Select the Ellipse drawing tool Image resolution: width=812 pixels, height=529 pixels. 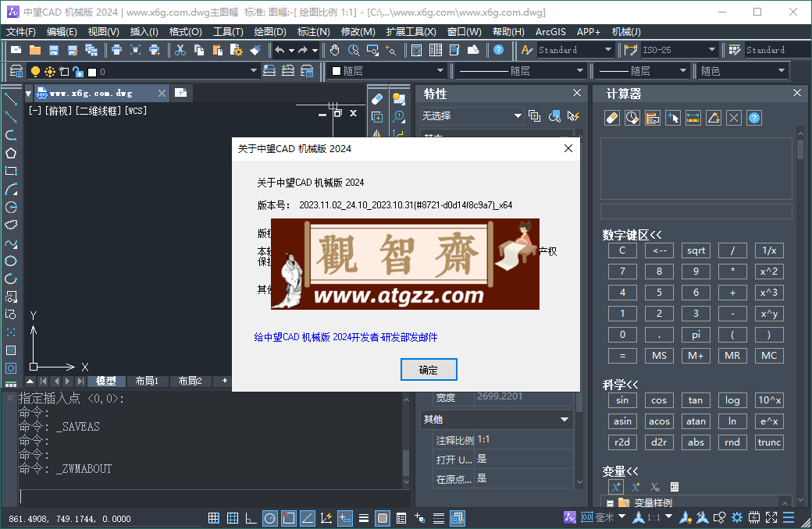pyautogui.click(x=10, y=261)
